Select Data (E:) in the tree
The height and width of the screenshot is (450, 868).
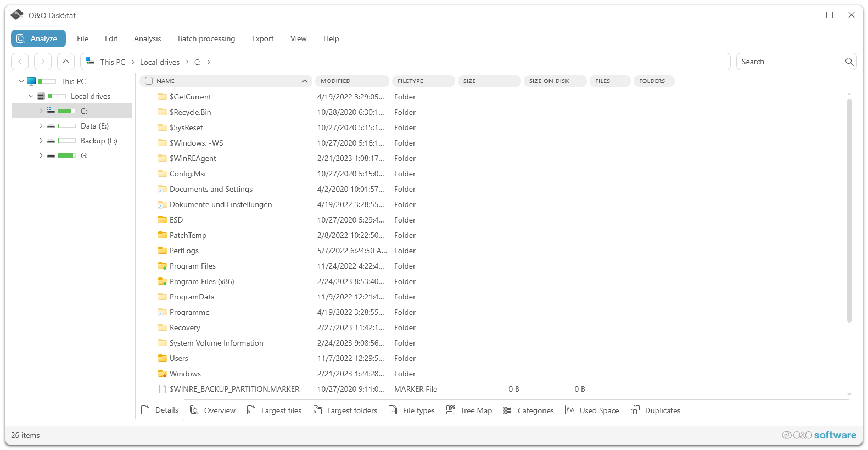tap(94, 126)
